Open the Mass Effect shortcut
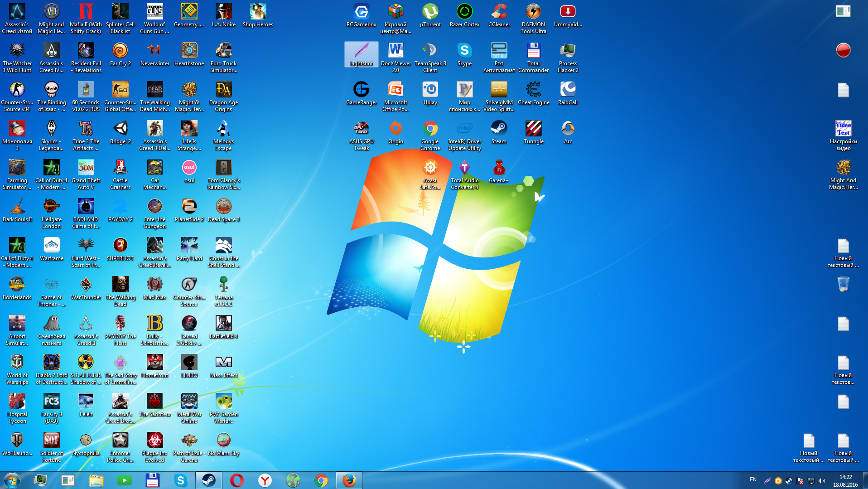868x489 pixels. (x=223, y=366)
